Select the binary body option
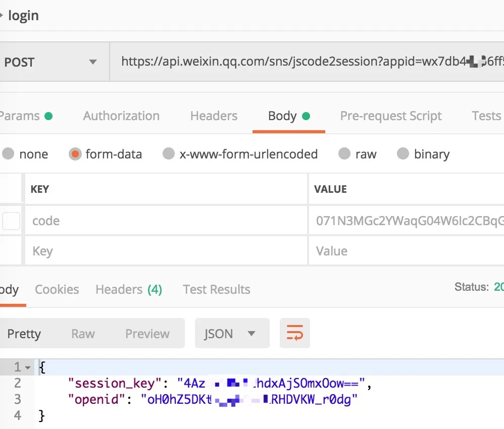504x429 pixels. tap(403, 154)
